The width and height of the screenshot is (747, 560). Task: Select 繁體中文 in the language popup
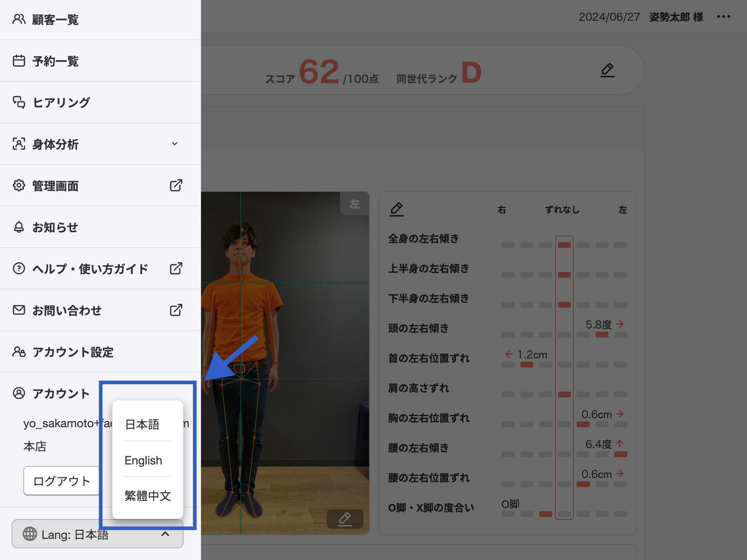(147, 496)
